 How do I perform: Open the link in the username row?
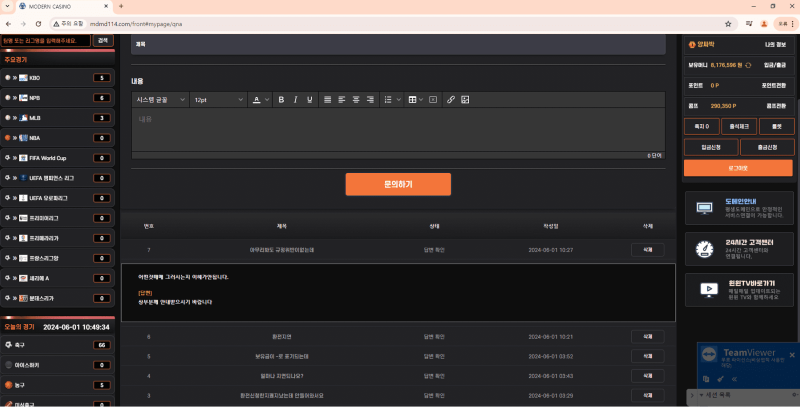pos(775,45)
